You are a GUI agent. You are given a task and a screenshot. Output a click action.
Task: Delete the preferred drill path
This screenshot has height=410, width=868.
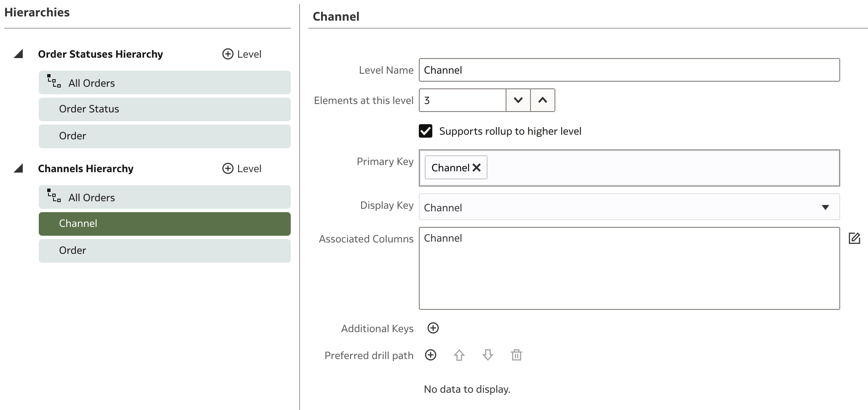pos(517,355)
